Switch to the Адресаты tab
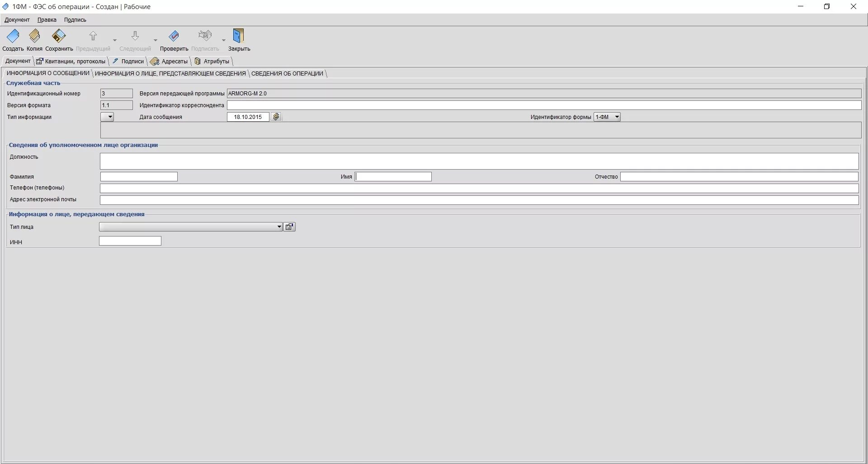Screen dimensions: 868x464 (x=169, y=61)
